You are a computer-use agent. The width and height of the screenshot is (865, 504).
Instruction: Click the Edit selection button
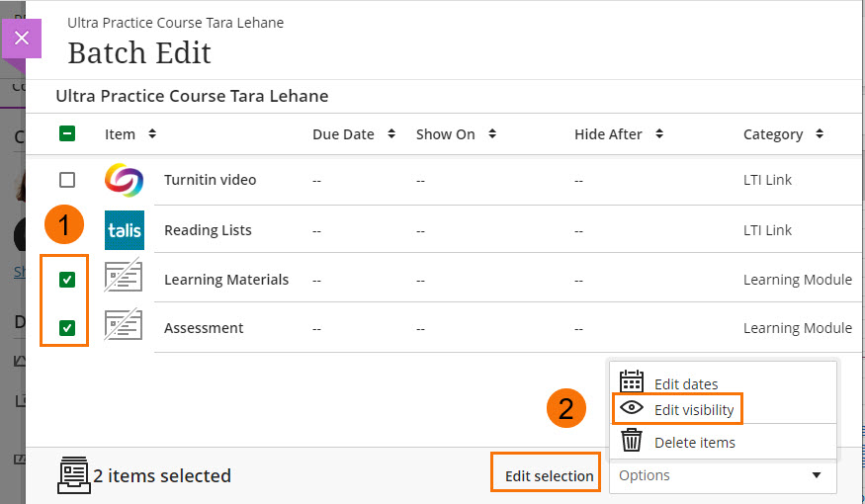(x=549, y=475)
